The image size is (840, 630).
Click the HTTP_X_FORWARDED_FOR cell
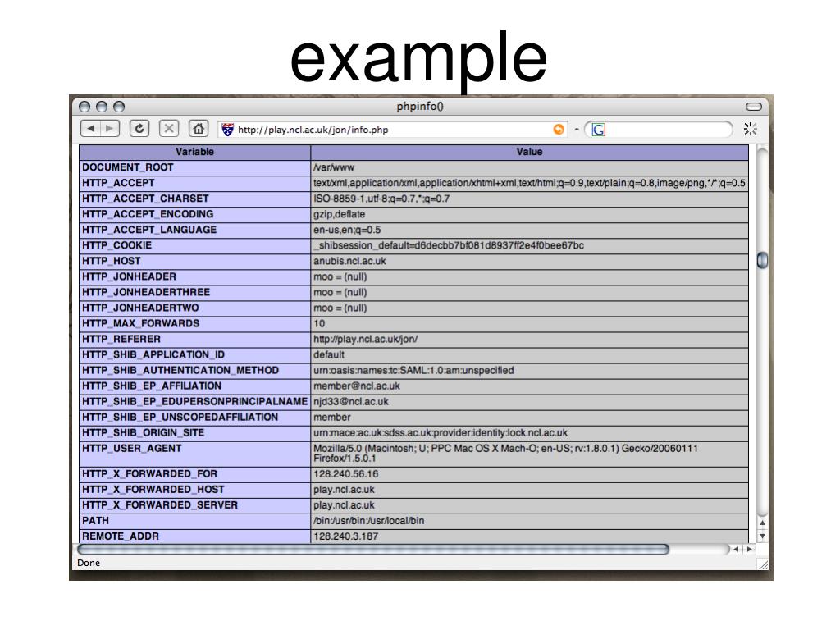[x=194, y=473]
